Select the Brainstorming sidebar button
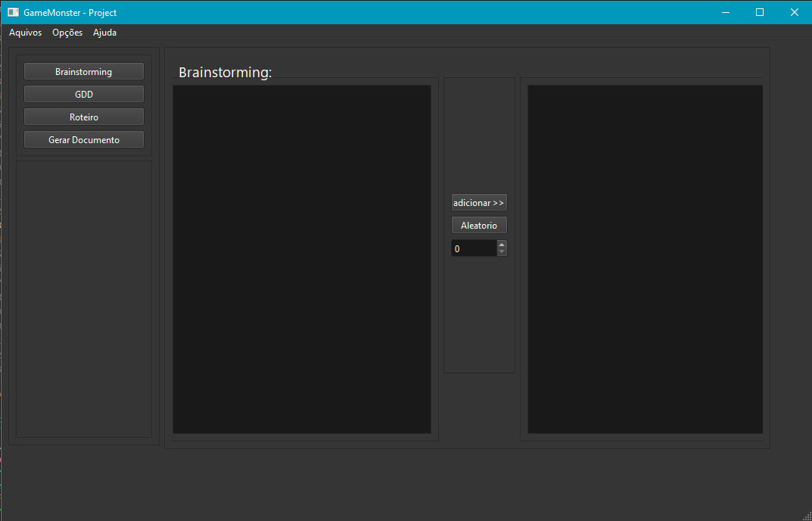The image size is (812, 521). coord(84,71)
